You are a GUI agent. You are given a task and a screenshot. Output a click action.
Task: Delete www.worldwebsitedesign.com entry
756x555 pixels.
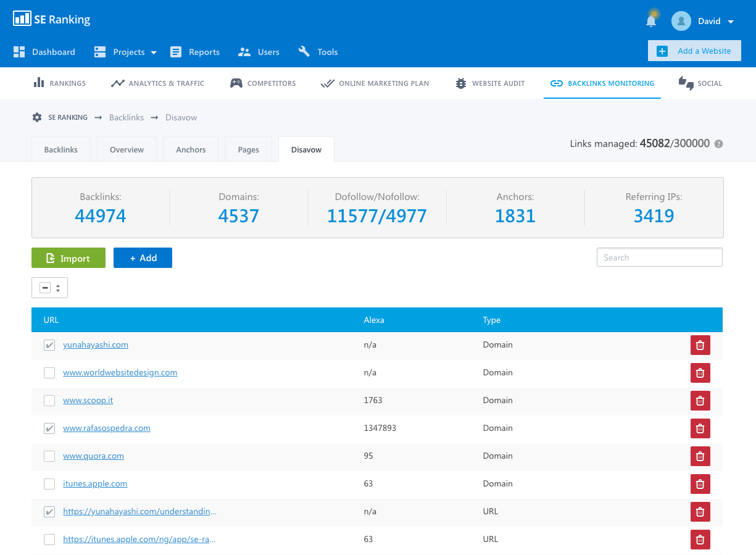coord(700,373)
